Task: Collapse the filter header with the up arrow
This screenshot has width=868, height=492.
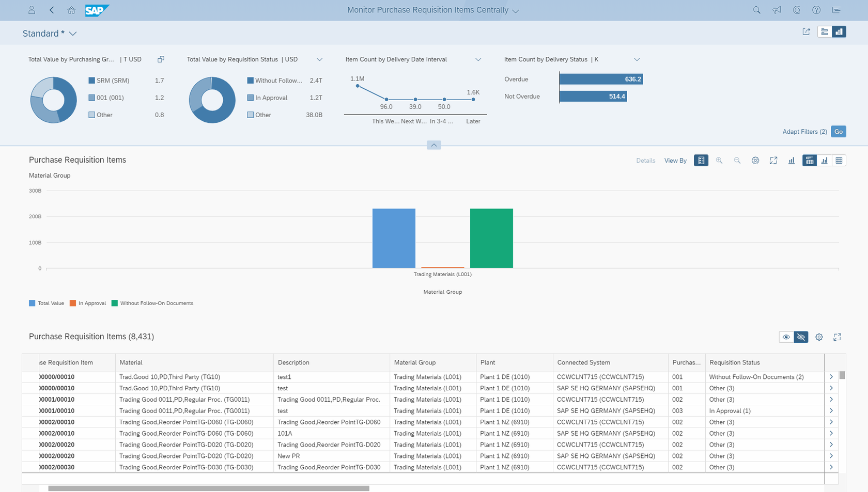Action: click(x=434, y=145)
